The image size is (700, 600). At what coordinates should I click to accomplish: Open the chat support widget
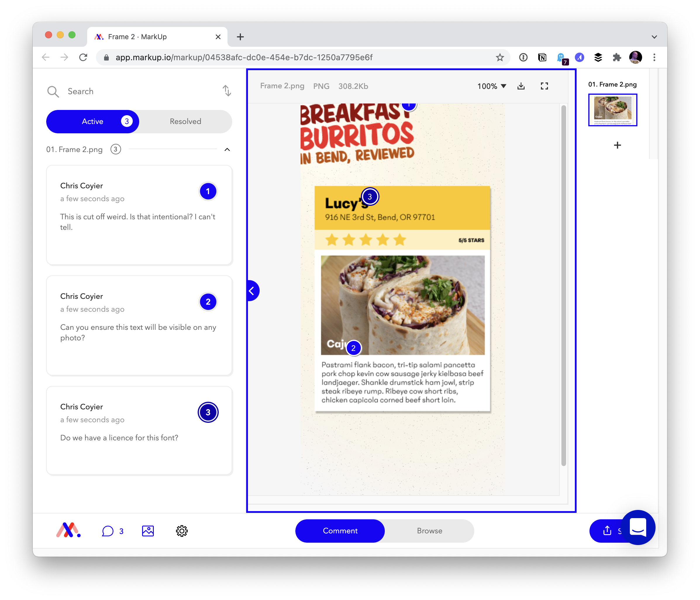[638, 527]
